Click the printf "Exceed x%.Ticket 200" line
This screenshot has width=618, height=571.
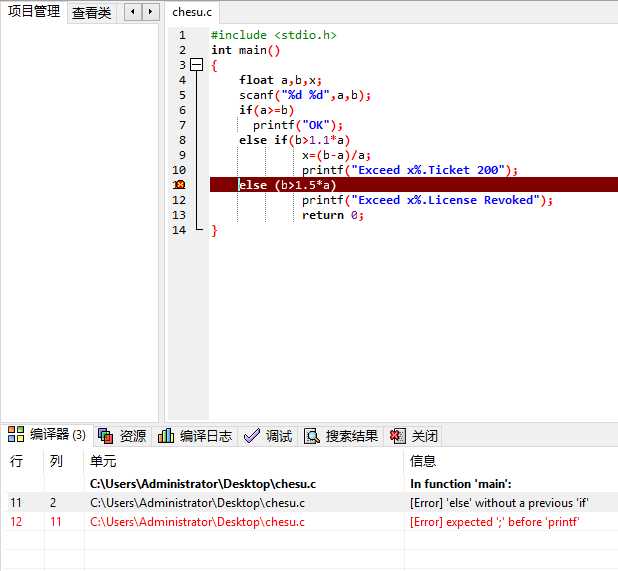(410, 170)
